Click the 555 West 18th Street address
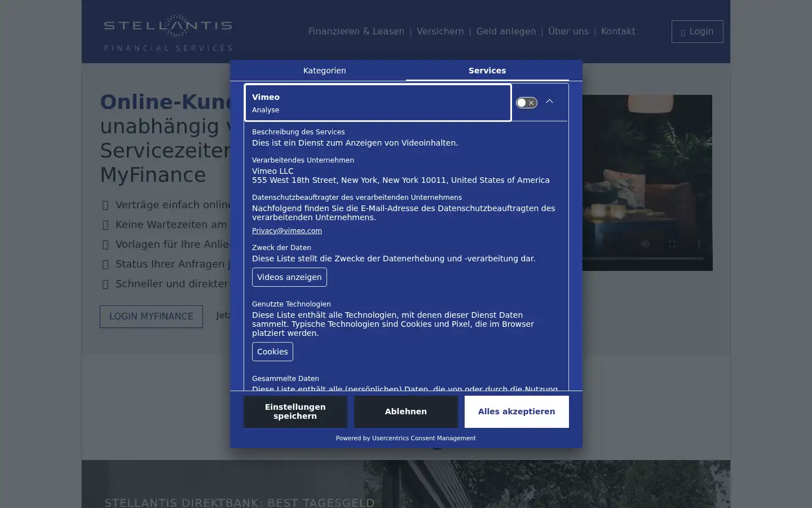This screenshot has height=508, width=812. 401,180
